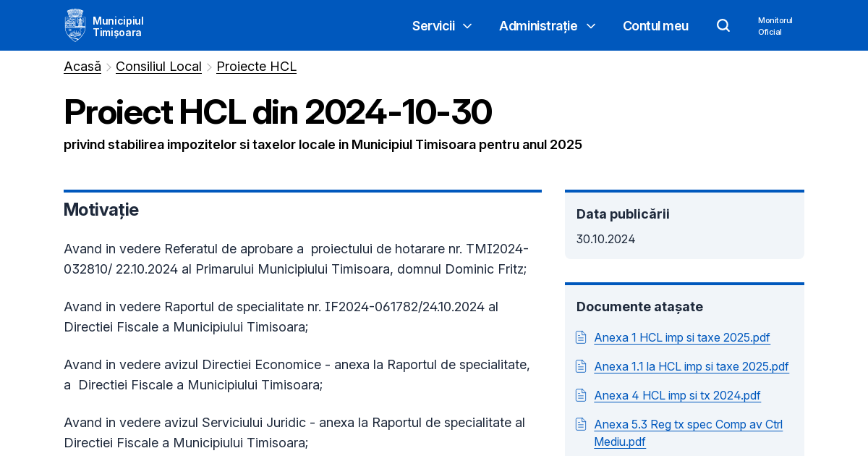
Task: Go to Proiecte HCL breadcrumb
Action: pos(256,66)
